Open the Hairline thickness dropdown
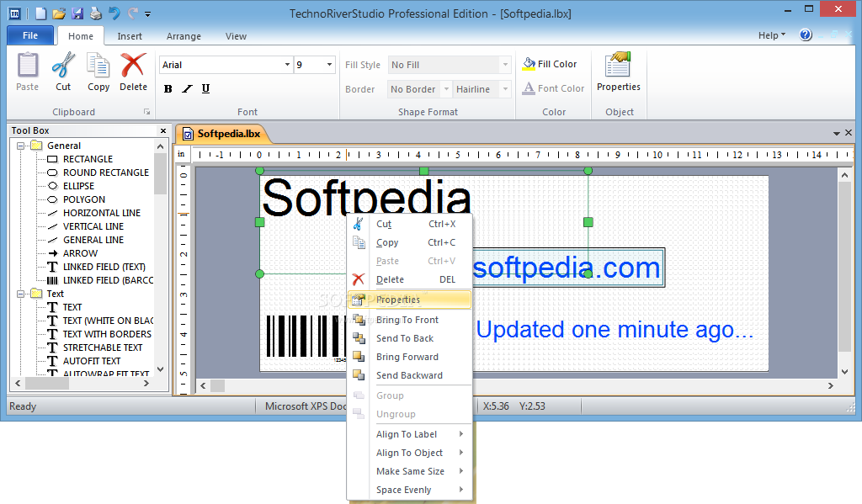This screenshot has width=862, height=504. (x=505, y=88)
